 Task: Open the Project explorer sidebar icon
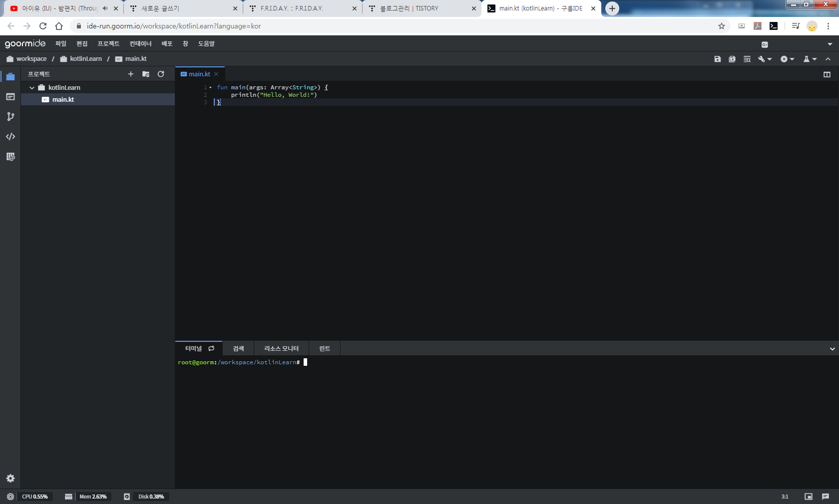10,76
